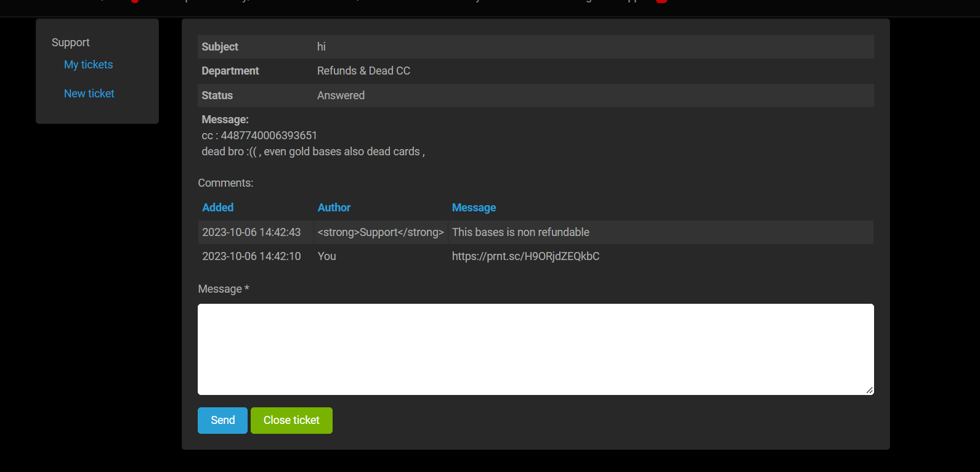Open the New ticket link
This screenshot has height=472, width=980.
(x=89, y=94)
